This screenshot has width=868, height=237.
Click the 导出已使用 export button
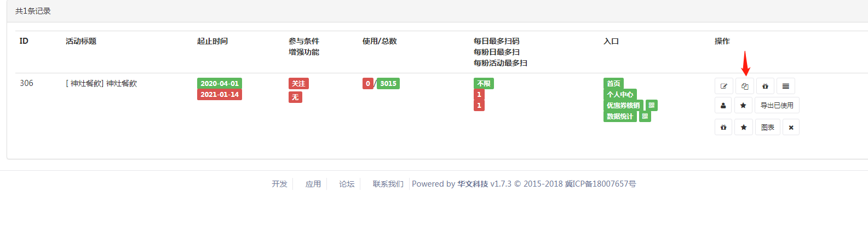777,105
